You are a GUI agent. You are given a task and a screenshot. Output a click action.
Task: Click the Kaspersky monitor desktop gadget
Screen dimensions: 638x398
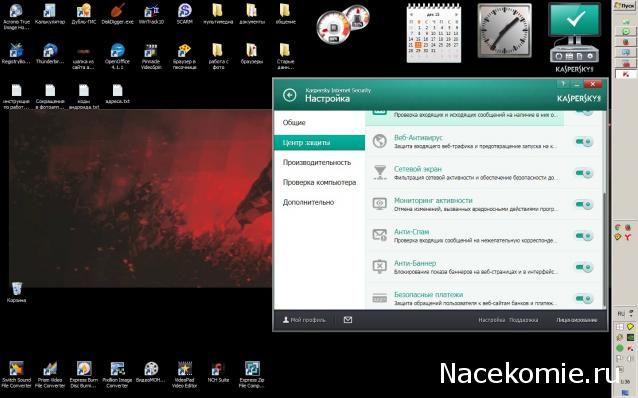click(574, 37)
